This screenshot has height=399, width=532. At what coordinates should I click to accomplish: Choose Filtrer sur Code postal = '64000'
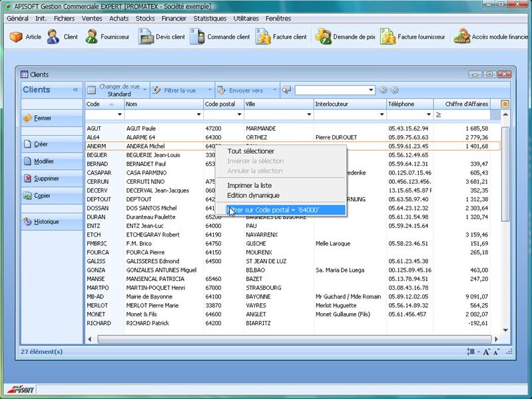273,210
